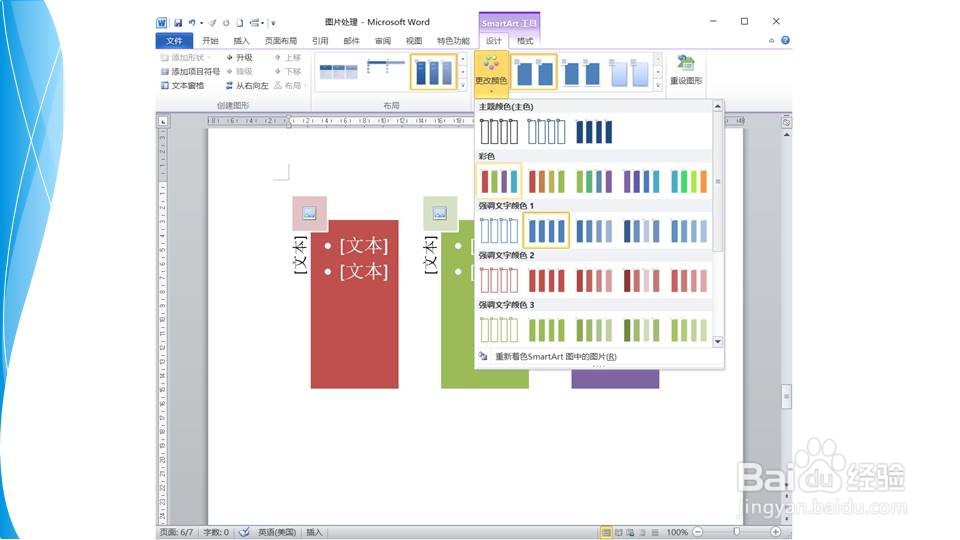Pick outline swatch under 强调文字颜色 1

click(x=498, y=230)
